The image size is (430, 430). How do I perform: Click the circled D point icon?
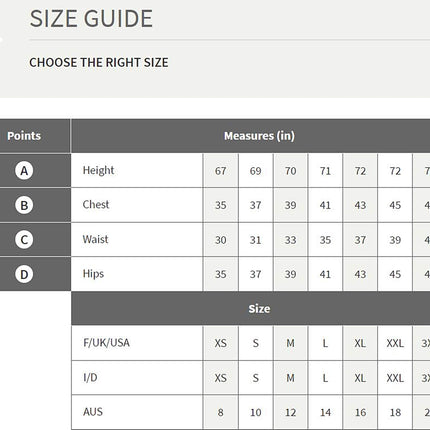[24, 274]
